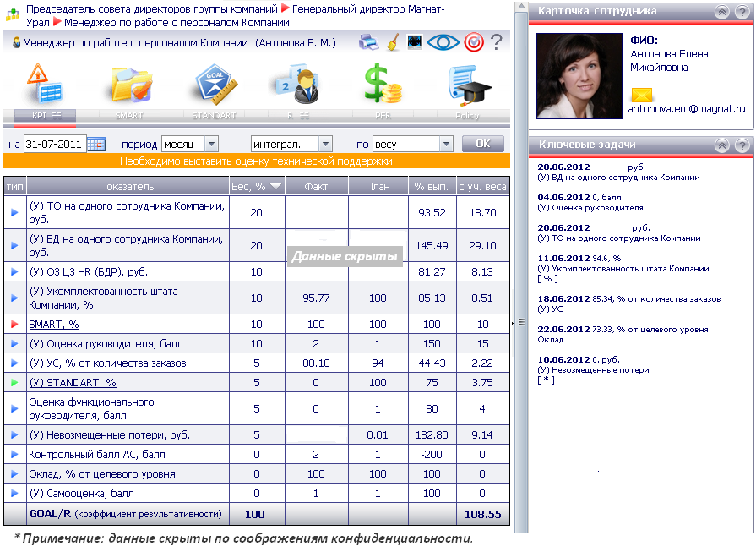
Task: Collapse the Карточка сотрудника panel
Action: (721, 12)
